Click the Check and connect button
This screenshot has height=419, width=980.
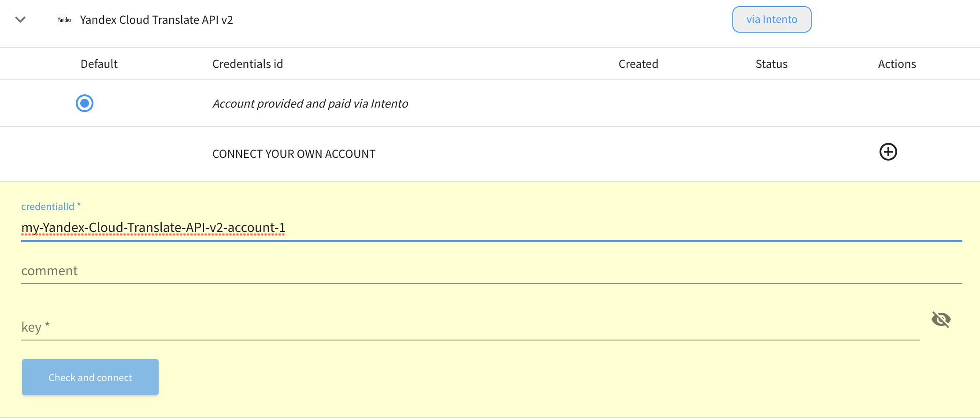click(90, 377)
